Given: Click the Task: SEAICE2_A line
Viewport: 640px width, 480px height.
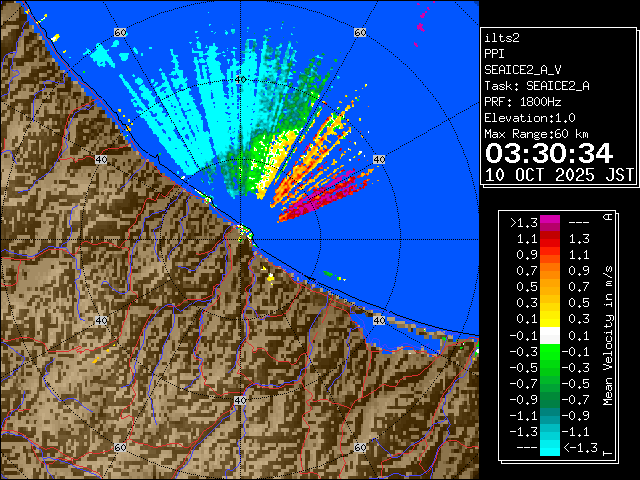Looking at the screenshot, I should coord(536,85).
